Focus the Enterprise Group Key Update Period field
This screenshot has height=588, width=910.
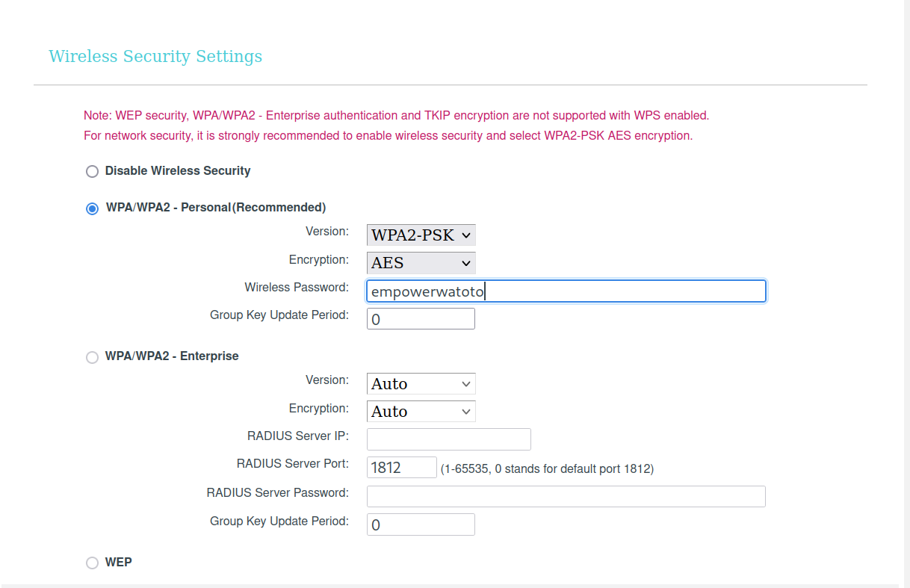coord(421,524)
